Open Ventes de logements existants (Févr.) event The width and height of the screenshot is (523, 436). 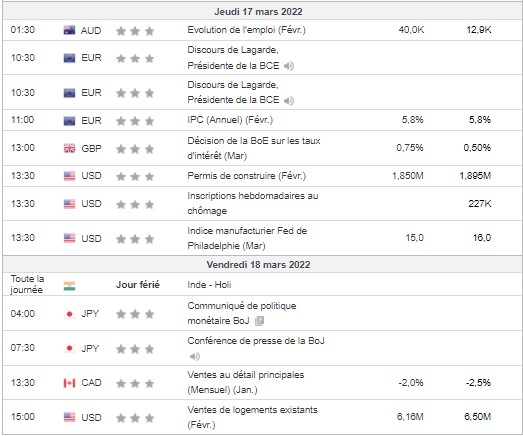[x=252, y=417]
